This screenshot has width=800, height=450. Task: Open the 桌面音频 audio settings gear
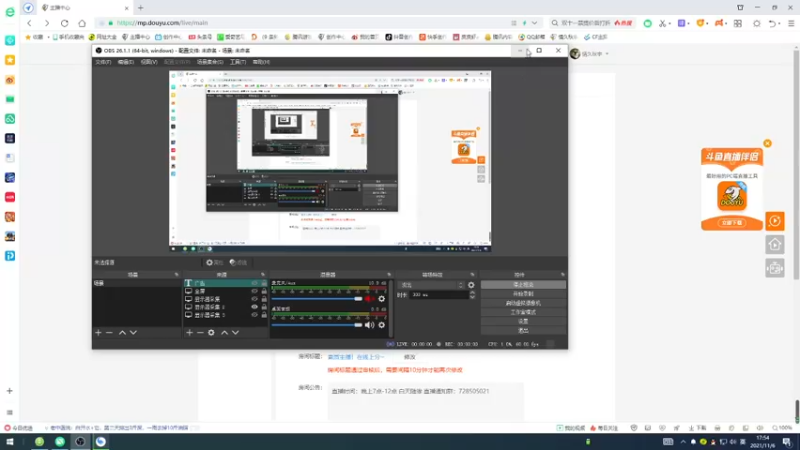pos(382,325)
